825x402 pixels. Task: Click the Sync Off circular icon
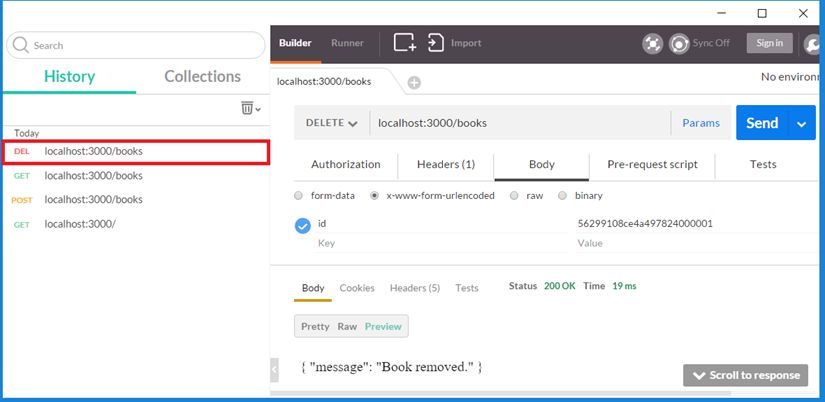[x=679, y=44]
